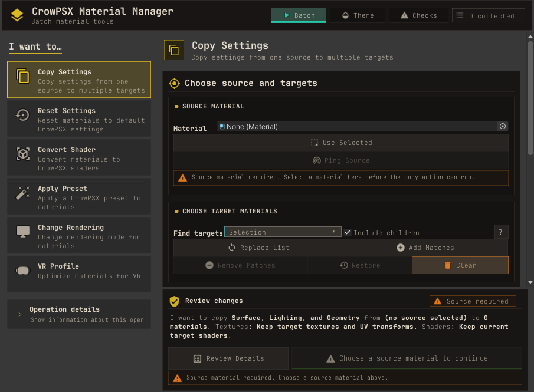Toggle the Include children checkbox
The height and width of the screenshot is (392, 534).
(348, 232)
